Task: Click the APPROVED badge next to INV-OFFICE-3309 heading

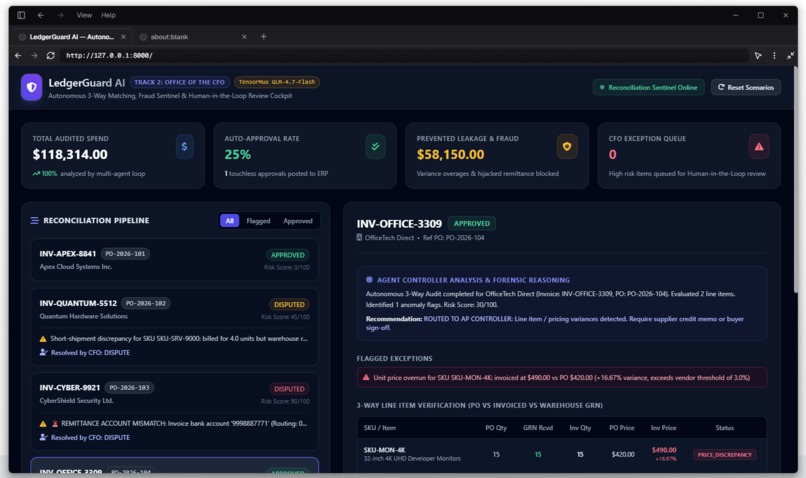Action: click(x=472, y=224)
